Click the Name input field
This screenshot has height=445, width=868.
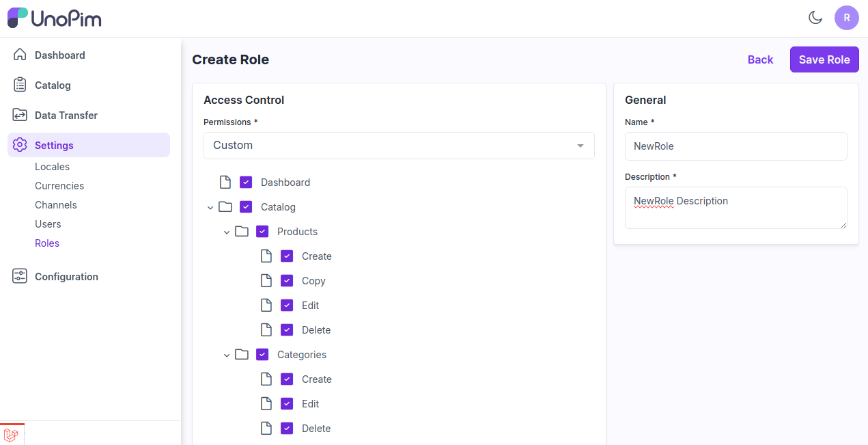click(x=736, y=146)
